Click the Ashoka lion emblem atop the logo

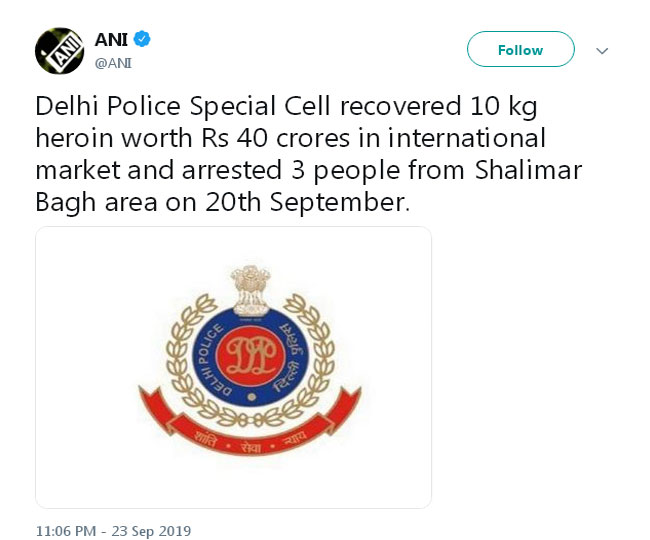251,290
